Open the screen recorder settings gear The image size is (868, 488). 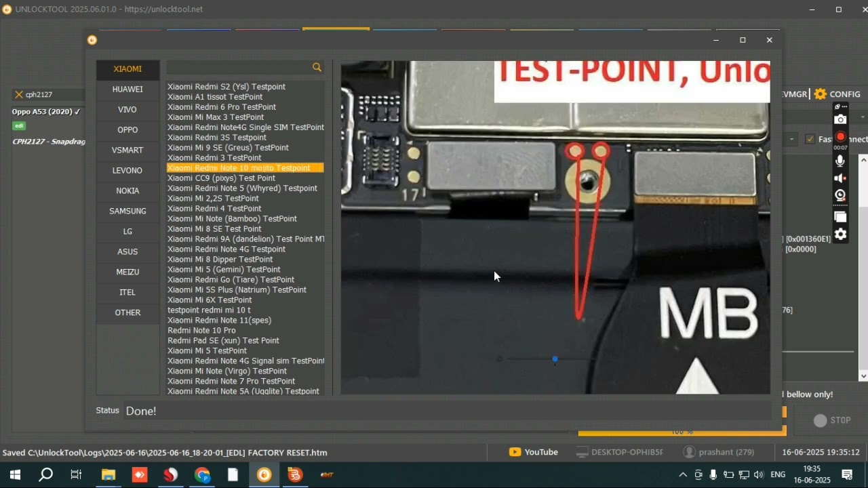(840, 235)
